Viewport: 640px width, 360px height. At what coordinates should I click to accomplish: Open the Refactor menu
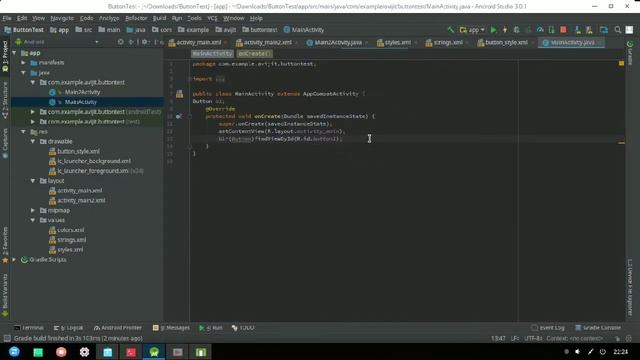tap(136, 18)
